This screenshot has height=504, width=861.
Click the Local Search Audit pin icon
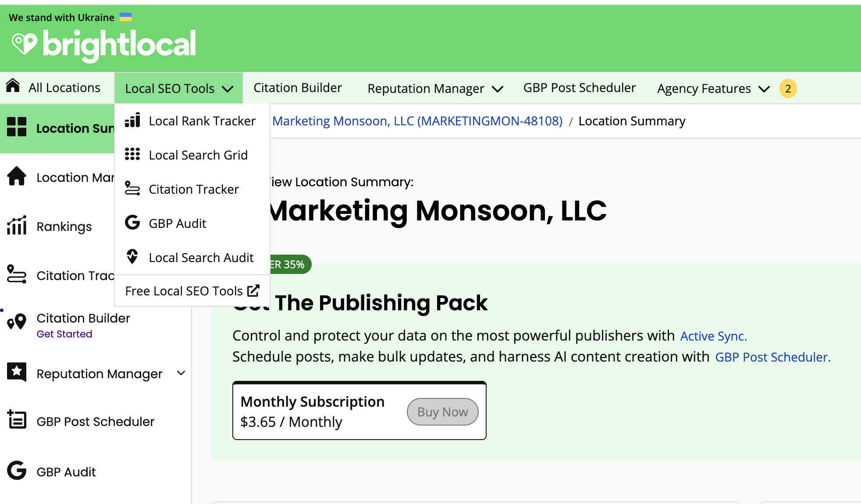click(132, 257)
